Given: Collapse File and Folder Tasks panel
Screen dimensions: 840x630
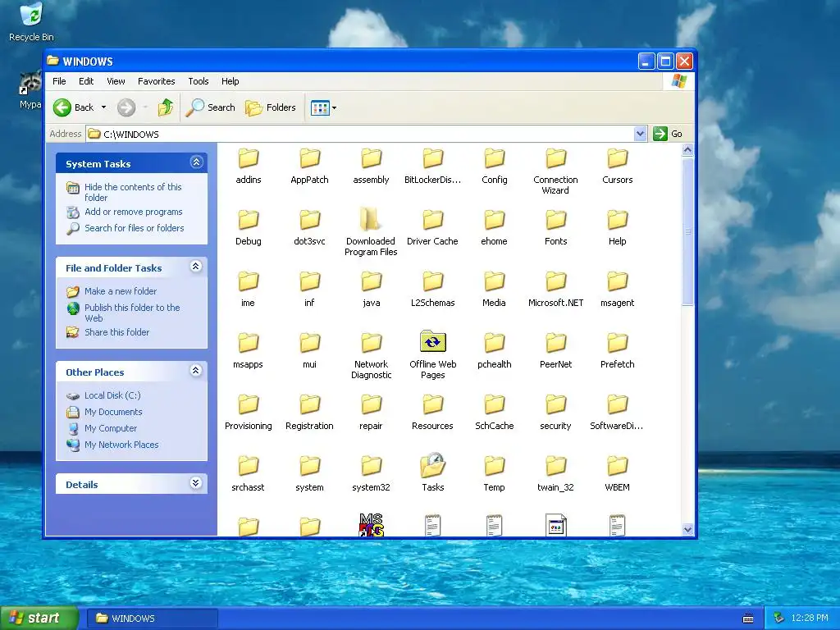Looking at the screenshot, I should coord(196,267).
